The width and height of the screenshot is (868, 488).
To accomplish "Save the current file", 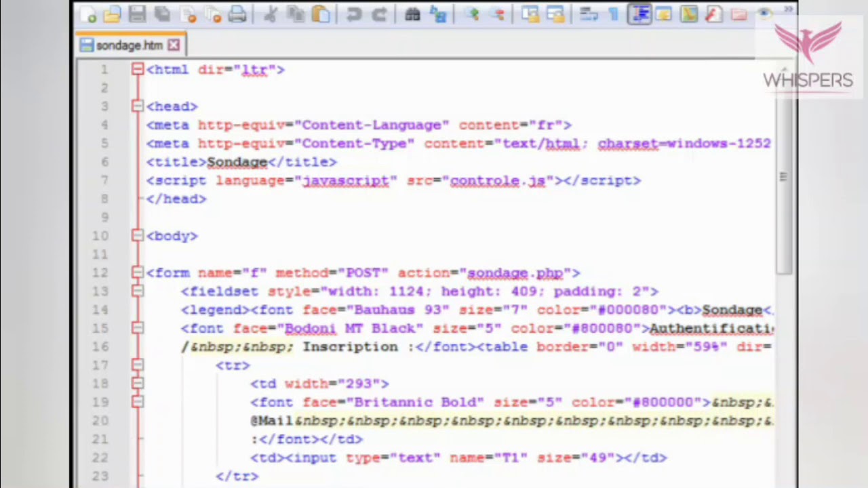I will [137, 14].
